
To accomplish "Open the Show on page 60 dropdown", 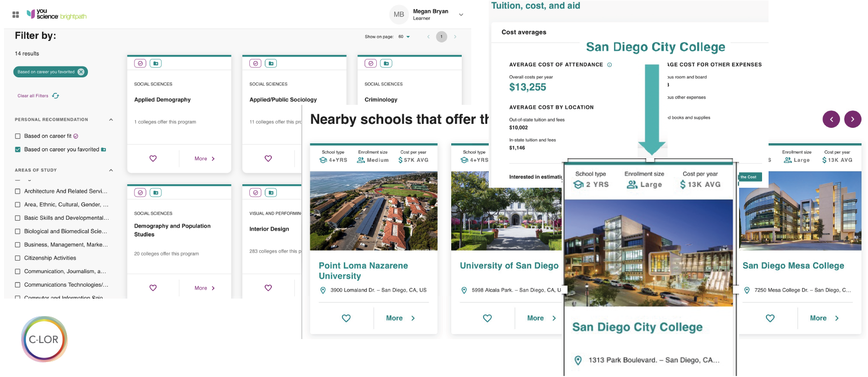I will click(404, 36).
